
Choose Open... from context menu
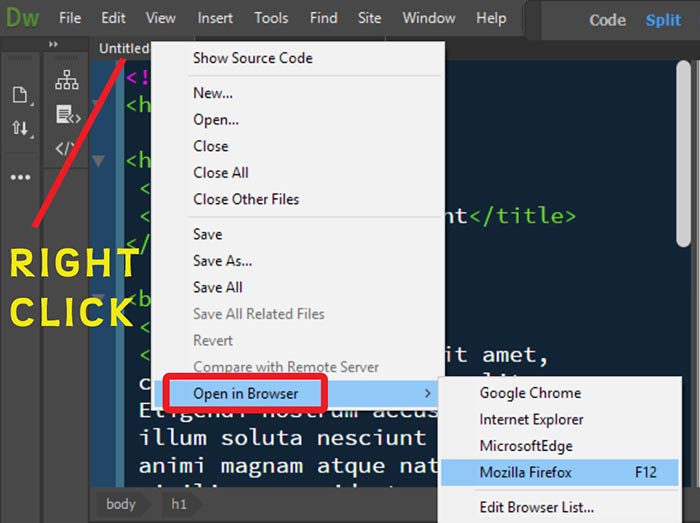click(216, 120)
